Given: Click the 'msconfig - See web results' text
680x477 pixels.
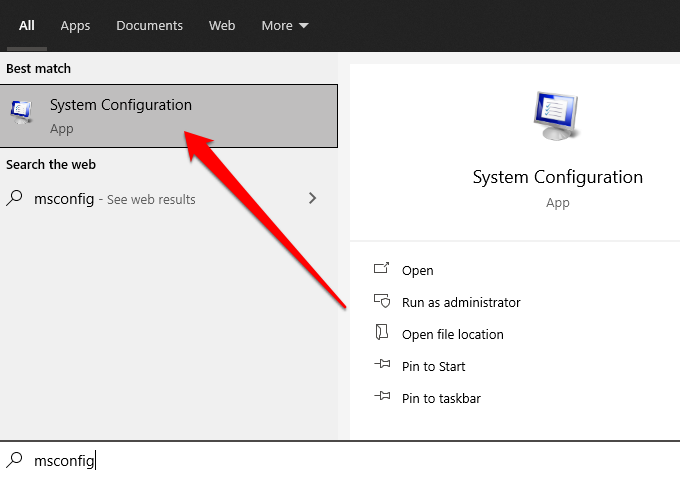Looking at the screenshot, I should click(x=114, y=199).
